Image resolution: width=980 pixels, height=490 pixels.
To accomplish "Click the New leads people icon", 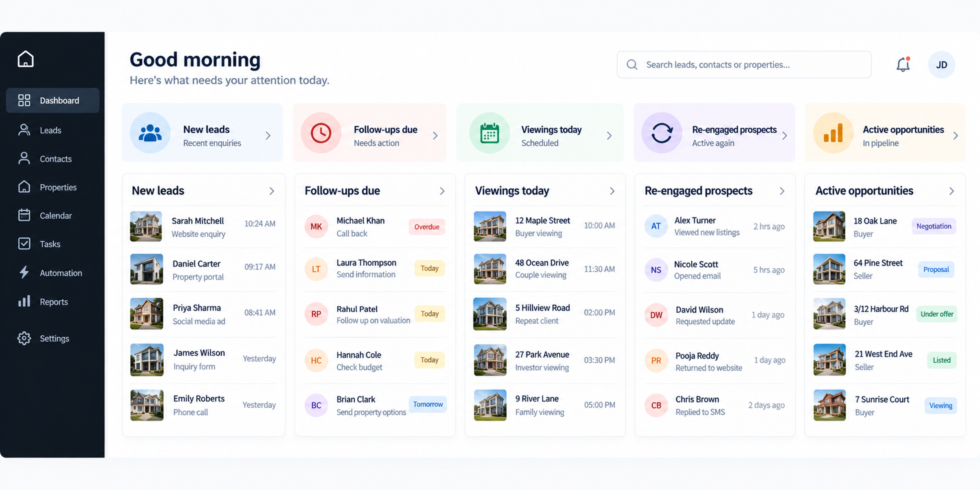I will [x=150, y=133].
